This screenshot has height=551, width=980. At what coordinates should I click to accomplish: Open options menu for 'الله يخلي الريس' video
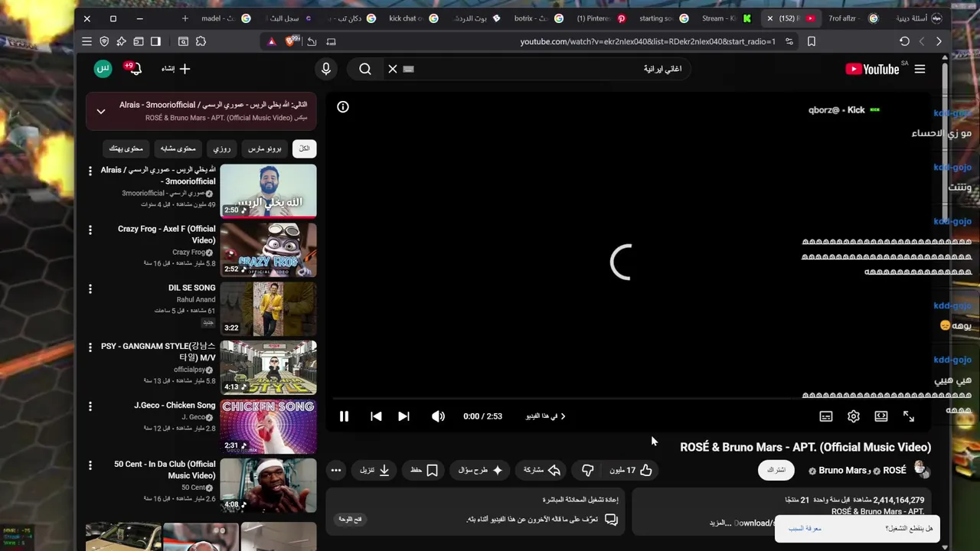pyautogui.click(x=90, y=171)
